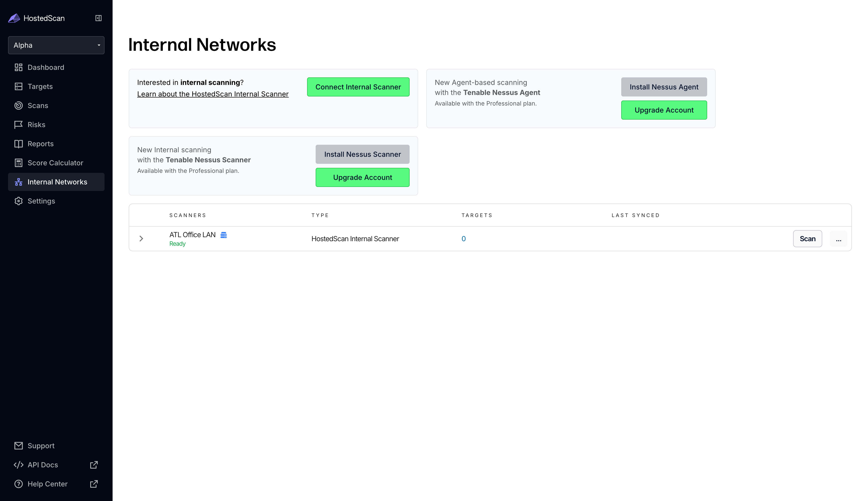
Task: Click the API Docs code icon
Action: (x=19, y=465)
